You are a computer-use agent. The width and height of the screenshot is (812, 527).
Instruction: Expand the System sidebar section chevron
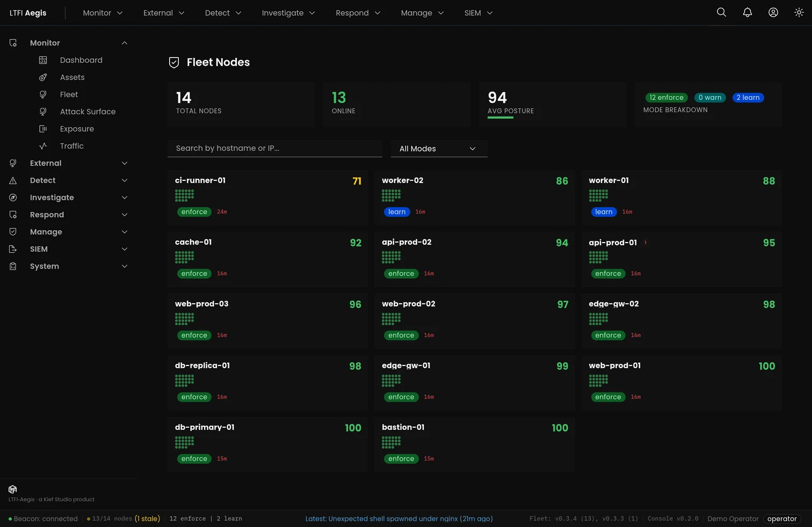point(125,266)
